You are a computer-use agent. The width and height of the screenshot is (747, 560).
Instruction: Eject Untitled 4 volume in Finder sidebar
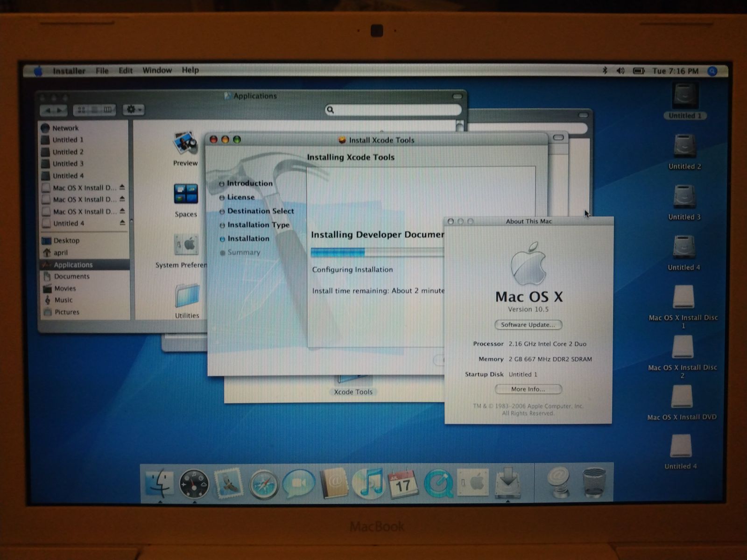(122, 223)
